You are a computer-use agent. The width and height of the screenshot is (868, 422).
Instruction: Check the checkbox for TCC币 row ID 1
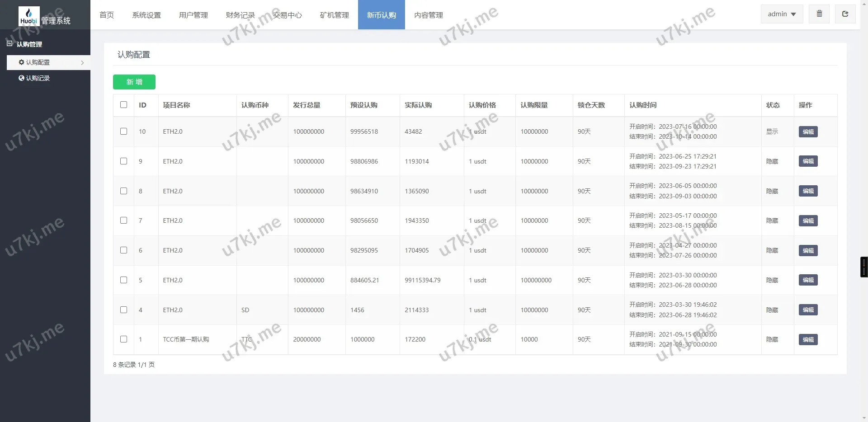tap(123, 339)
